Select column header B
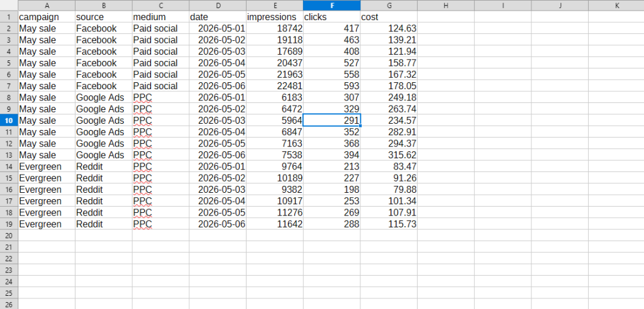 point(104,5)
